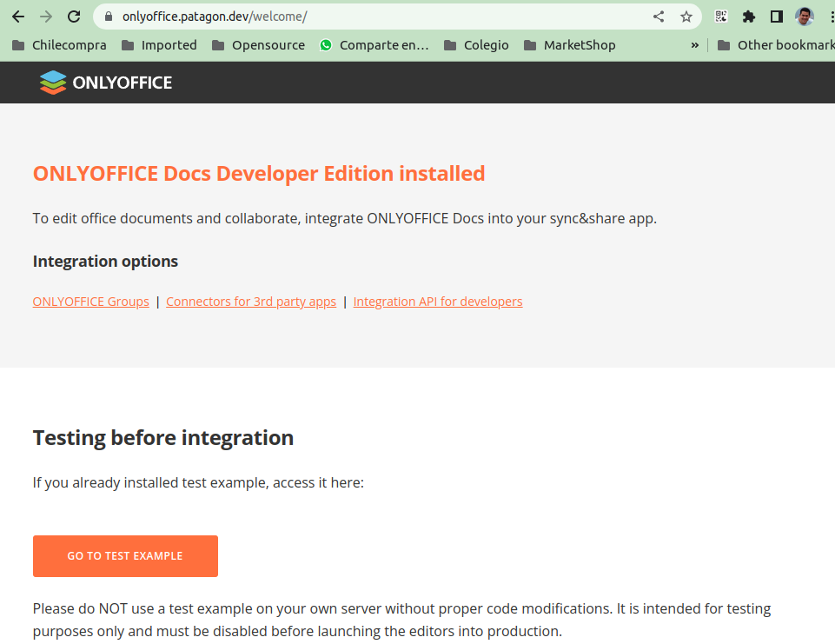Viewport: 835px width, 644px height.
Task: Open the Chilecompra bookmark folder
Action: (x=59, y=45)
